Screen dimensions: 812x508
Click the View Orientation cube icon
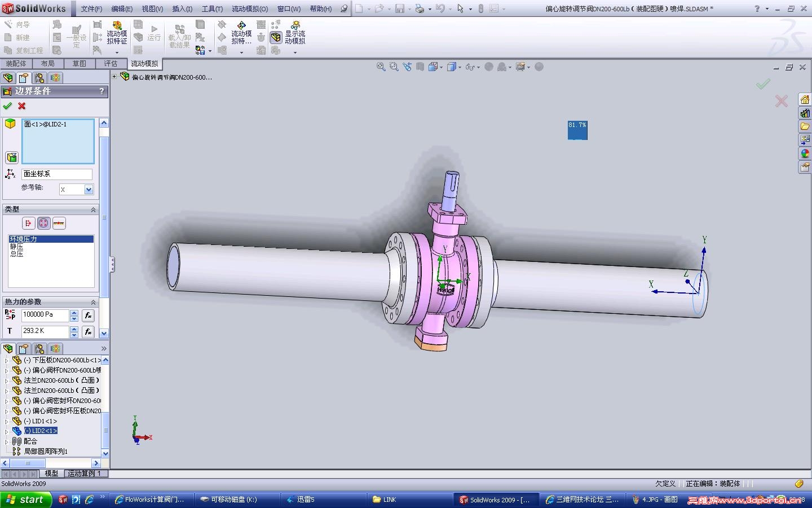tap(433, 67)
